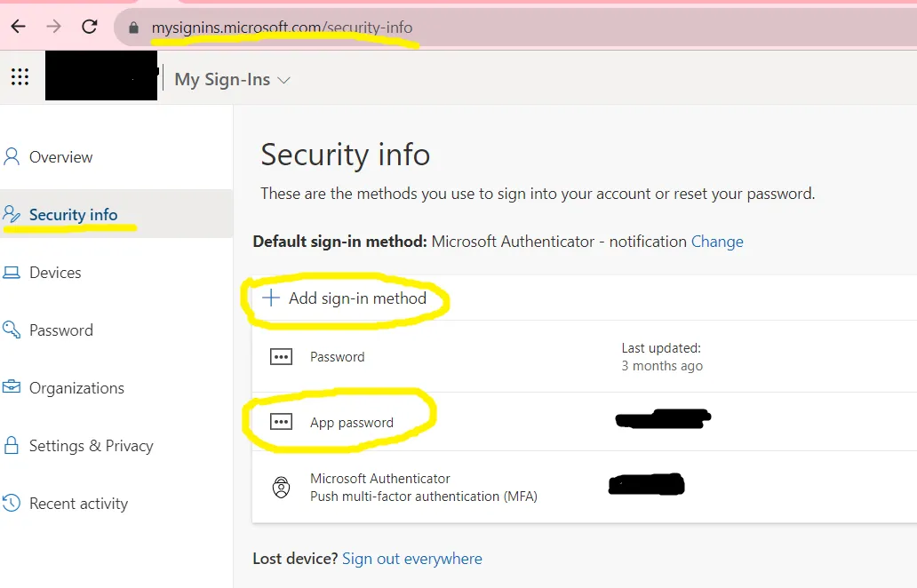Reload the page with refresh icon
The width and height of the screenshot is (917, 588).
click(x=89, y=27)
